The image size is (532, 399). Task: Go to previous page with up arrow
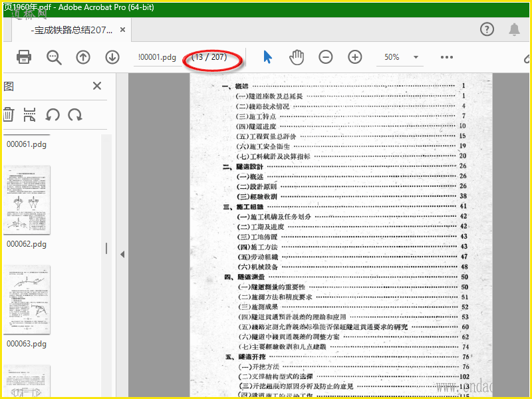pyautogui.click(x=83, y=57)
